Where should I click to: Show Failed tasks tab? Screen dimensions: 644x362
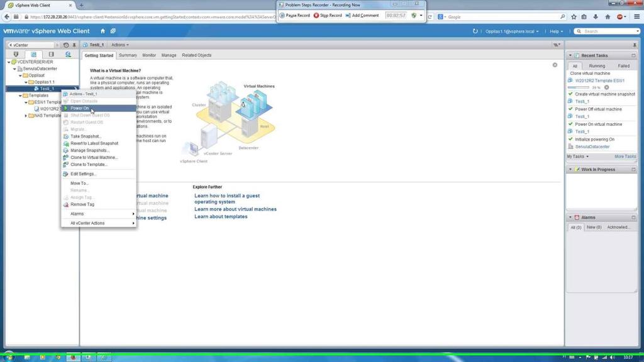623,65
